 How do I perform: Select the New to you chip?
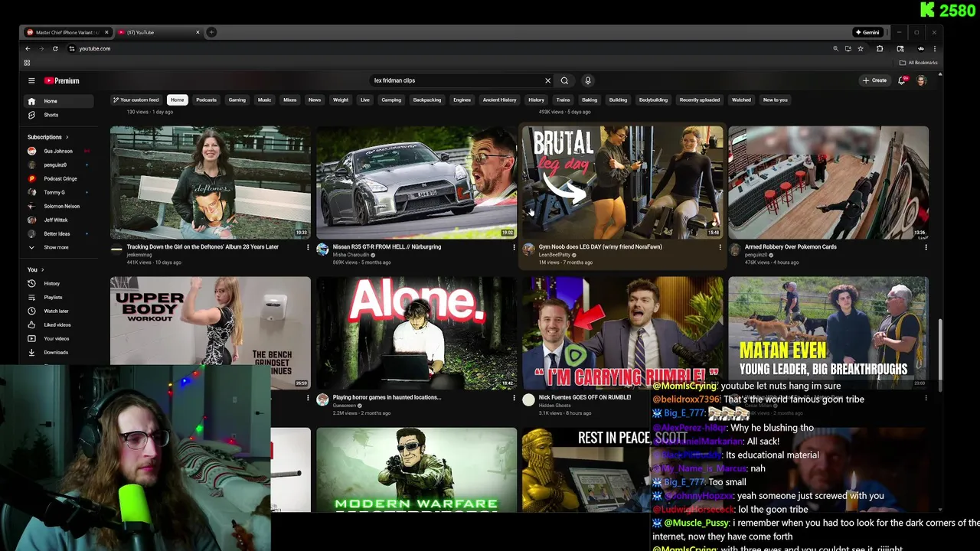point(775,99)
